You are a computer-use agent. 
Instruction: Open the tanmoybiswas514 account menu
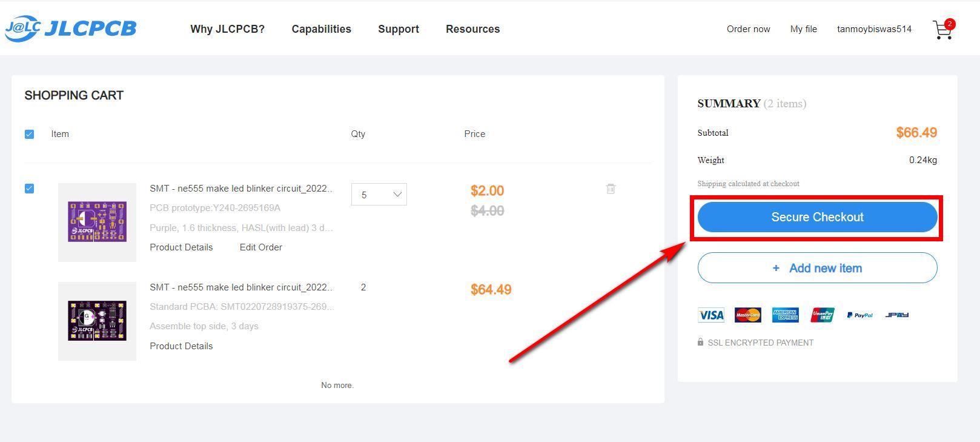[874, 29]
